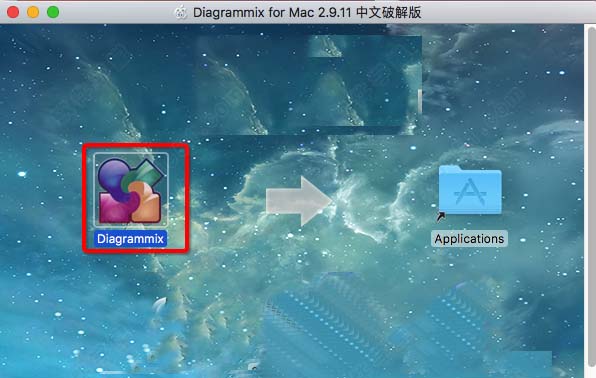Click the highlighted Diagrammix name label
The width and height of the screenshot is (596, 378).
click(x=130, y=239)
